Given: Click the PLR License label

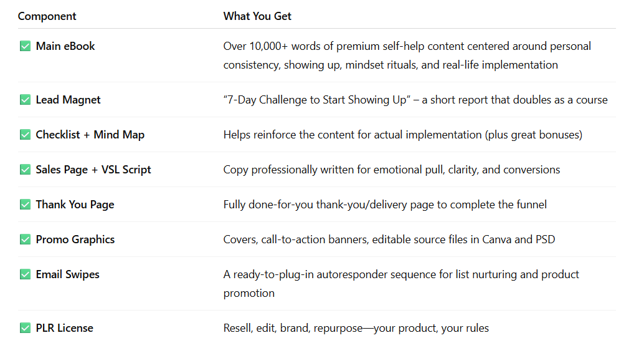Looking at the screenshot, I should pos(65,328).
